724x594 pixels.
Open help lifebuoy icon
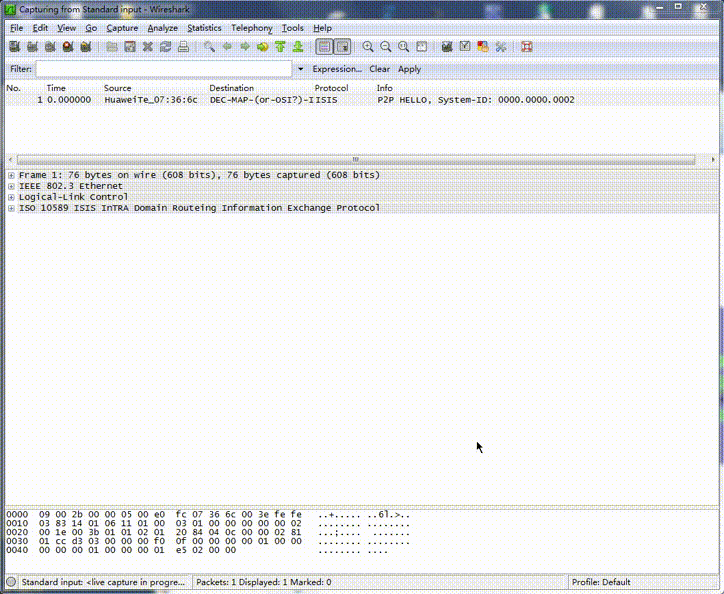(x=527, y=47)
